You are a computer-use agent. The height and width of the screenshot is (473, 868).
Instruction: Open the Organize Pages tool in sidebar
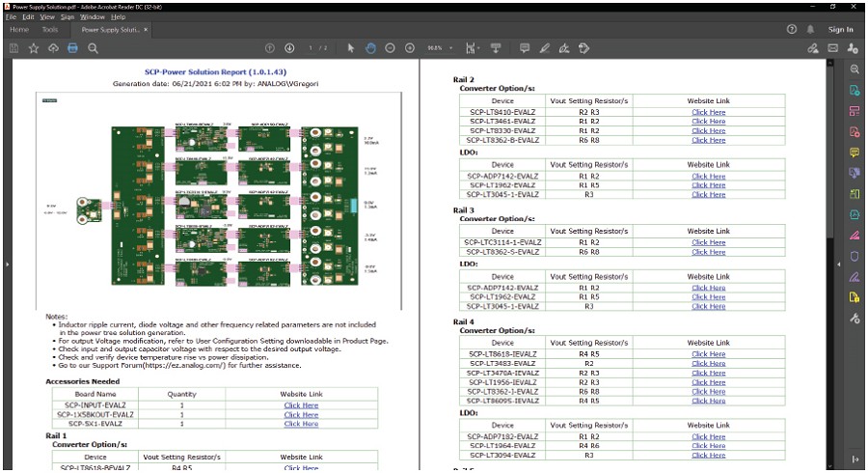(854, 194)
